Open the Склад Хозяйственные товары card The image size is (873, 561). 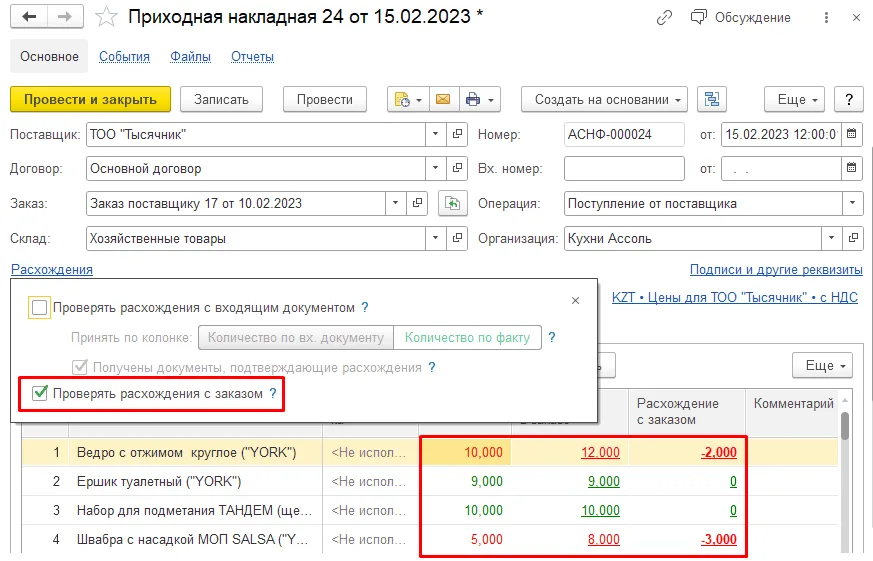click(x=457, y=238)
